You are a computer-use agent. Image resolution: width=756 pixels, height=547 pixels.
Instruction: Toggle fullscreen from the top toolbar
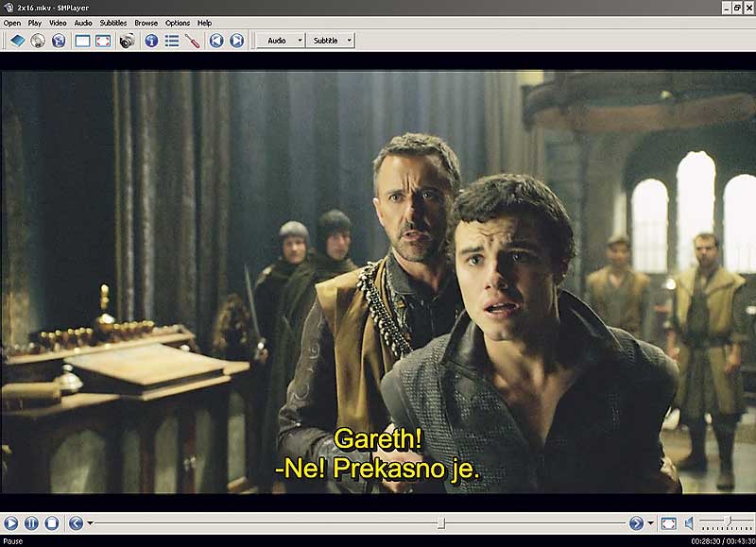tap(103, 41)
